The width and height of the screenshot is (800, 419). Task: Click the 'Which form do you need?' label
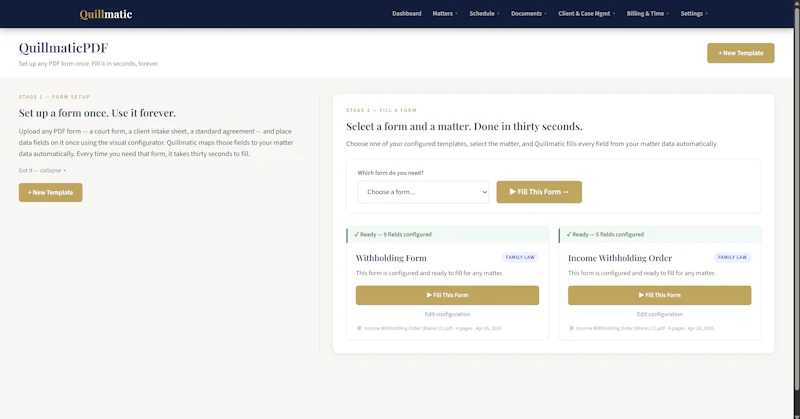coord(390,173)
